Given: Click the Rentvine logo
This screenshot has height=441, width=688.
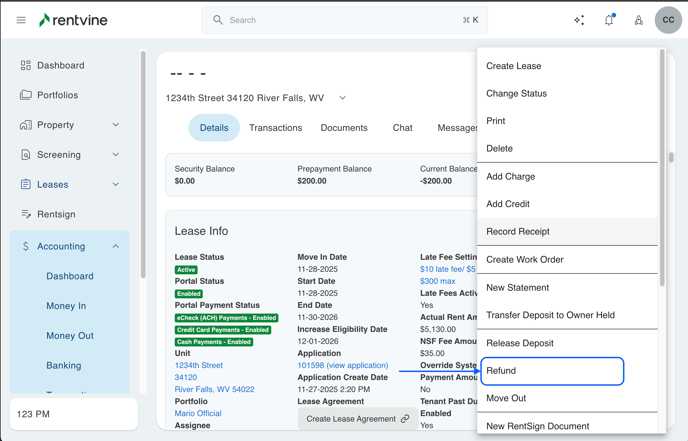Looking at the screenshot, I should (x=73, y=20).
